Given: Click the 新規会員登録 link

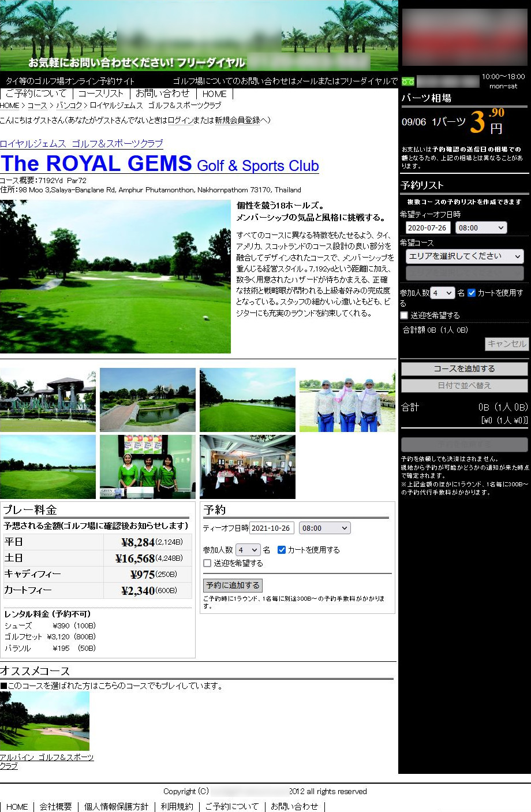Looking at the screenshot, I should [x=237, y=120].
